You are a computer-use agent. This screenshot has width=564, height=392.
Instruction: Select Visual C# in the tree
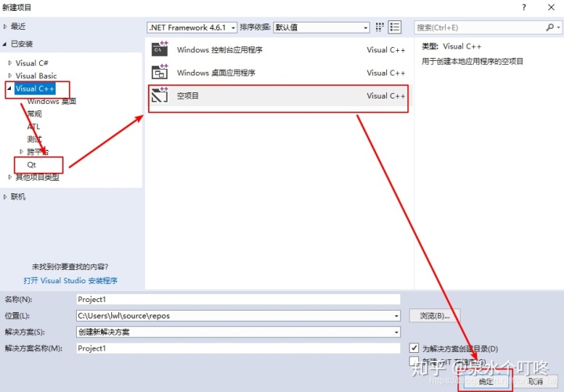point(31,63)
